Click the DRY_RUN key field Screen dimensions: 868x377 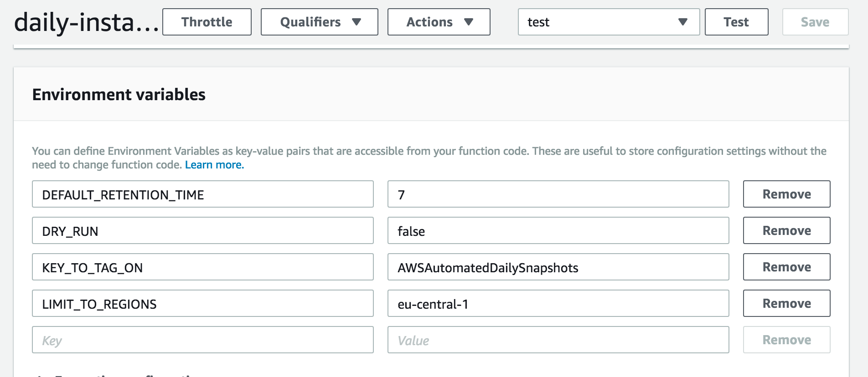(202, 231)
